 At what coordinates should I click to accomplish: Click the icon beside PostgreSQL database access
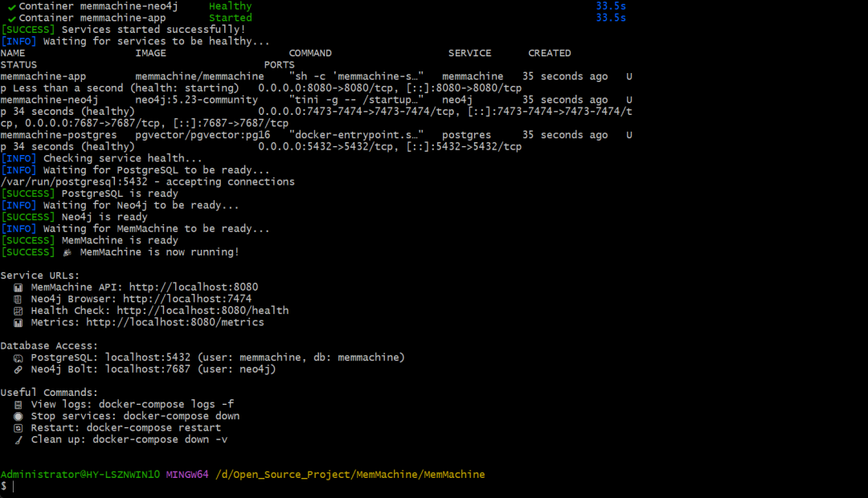coord(18,358)
